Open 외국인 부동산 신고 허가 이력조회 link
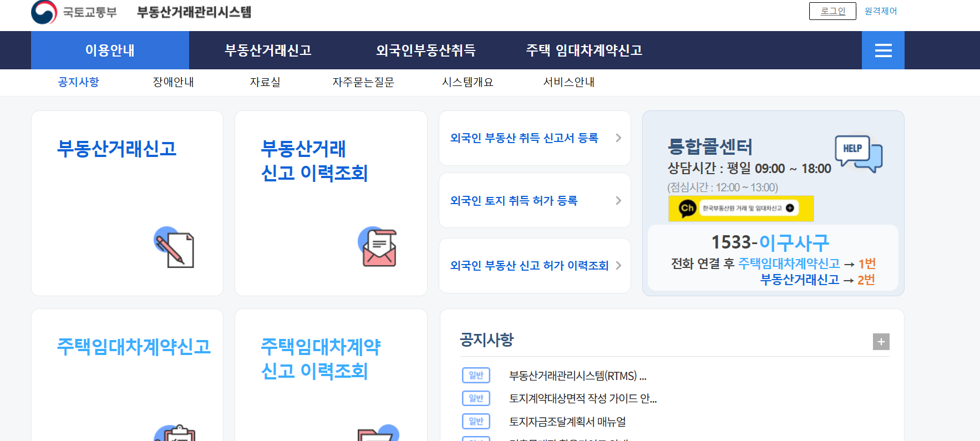The height and width of the screenshot is (441, 980). pos(529,266)
